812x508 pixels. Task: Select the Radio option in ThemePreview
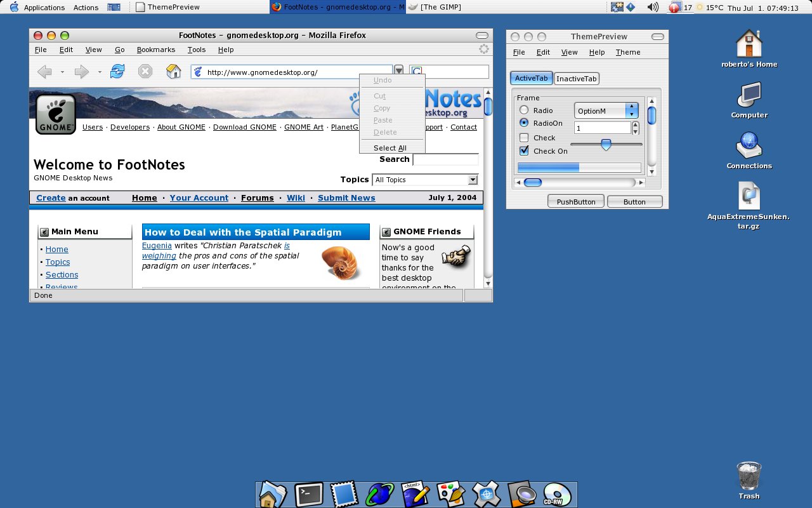(524, 110)
